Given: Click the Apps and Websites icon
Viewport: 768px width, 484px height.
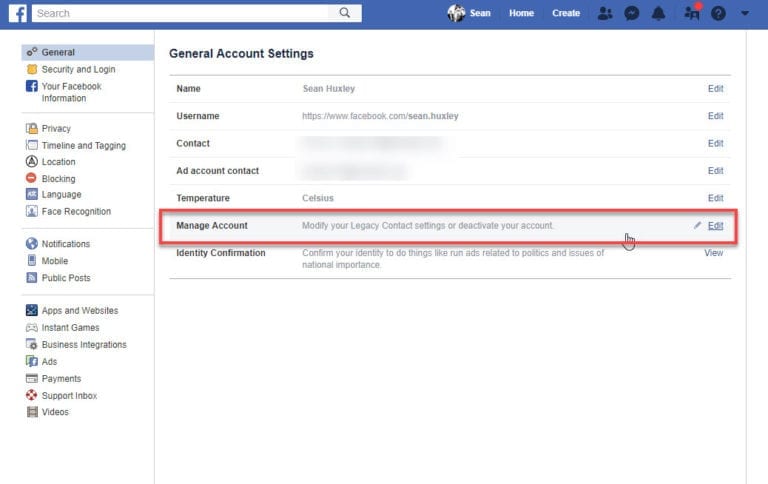Looking at the screenshot, I should tap(32, 310).
